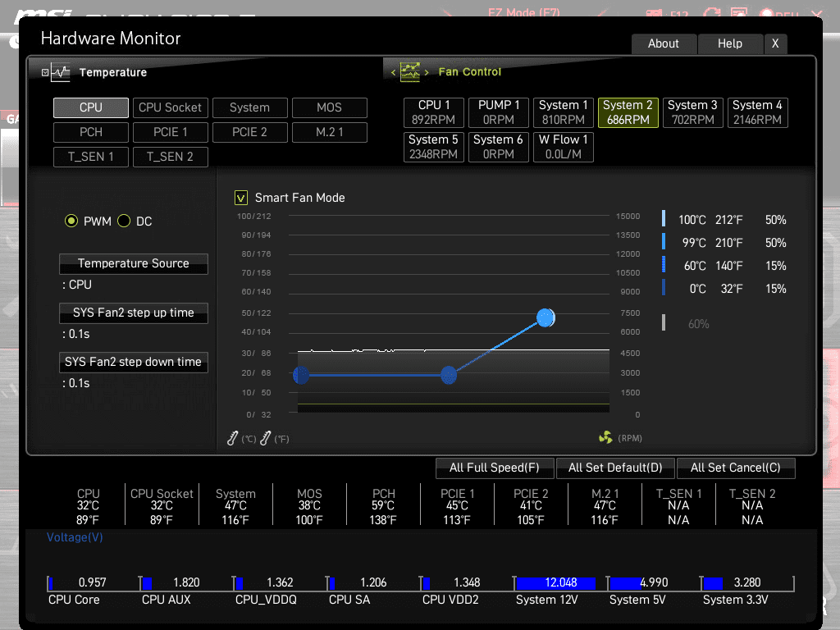Select System temperature button
The width and height of the screenshot is (840, 630).
pyautogui.click(x=249, y=107)
